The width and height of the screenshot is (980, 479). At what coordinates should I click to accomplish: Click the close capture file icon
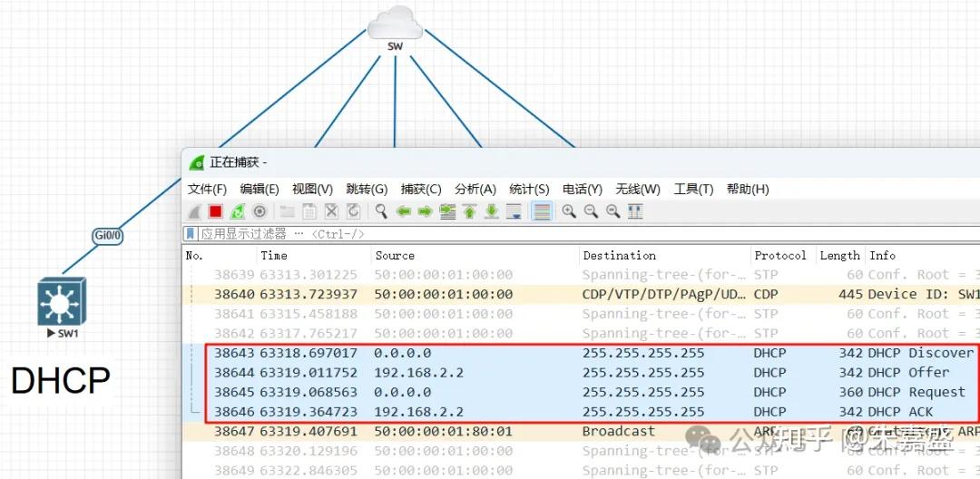point(331,211)
